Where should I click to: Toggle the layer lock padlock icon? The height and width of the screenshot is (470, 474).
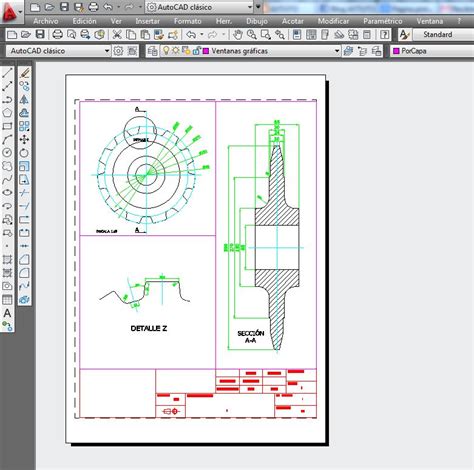pyautogui.click(x=196, y=51)
